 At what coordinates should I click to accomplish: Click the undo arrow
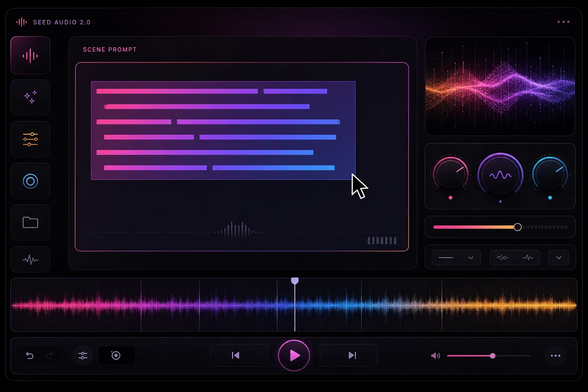tap(29, 356)
